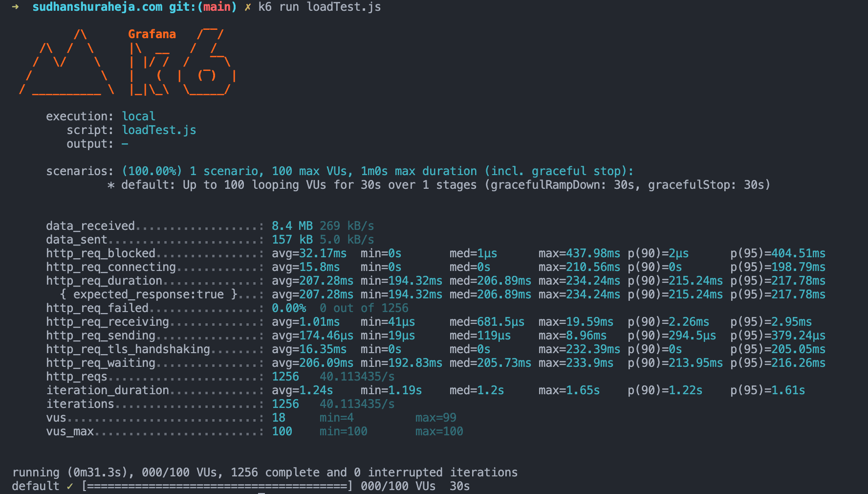This screenshot has height=494, width=868.
Task: Click http_req_connecting 'max=210.56ms'
Action: tap(579, 267)
